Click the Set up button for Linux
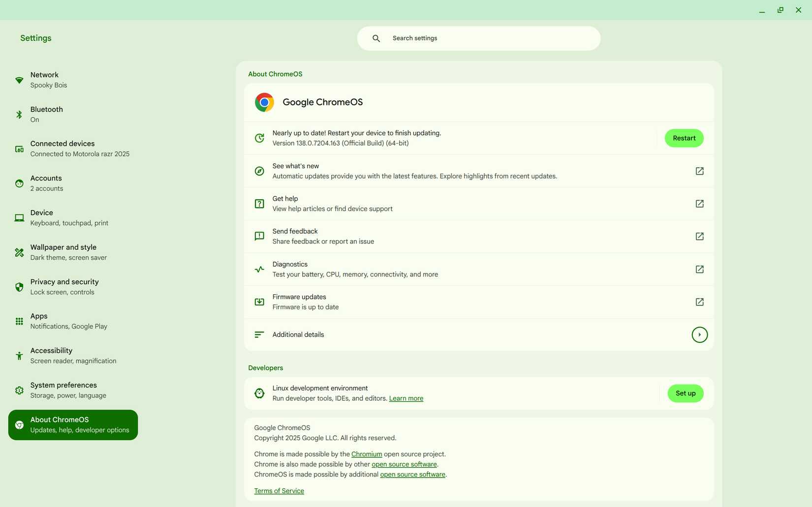 (x=685, y=393)
